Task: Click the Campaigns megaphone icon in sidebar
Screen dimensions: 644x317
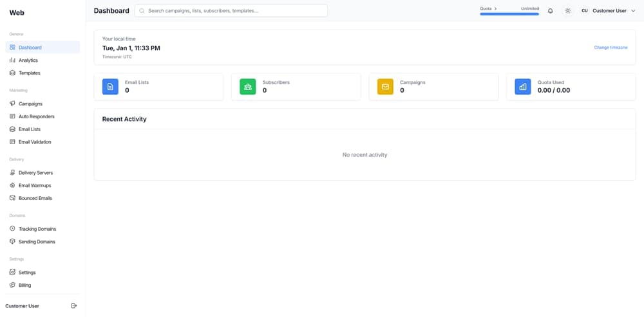Action: point(12,104)
